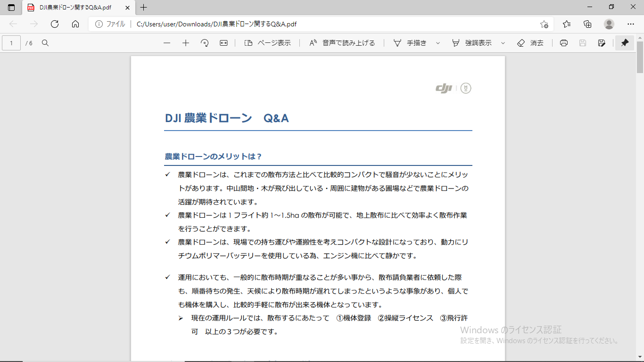644x362 pixels.
Task: Open the user profile icon
Action: click(609, 24)
